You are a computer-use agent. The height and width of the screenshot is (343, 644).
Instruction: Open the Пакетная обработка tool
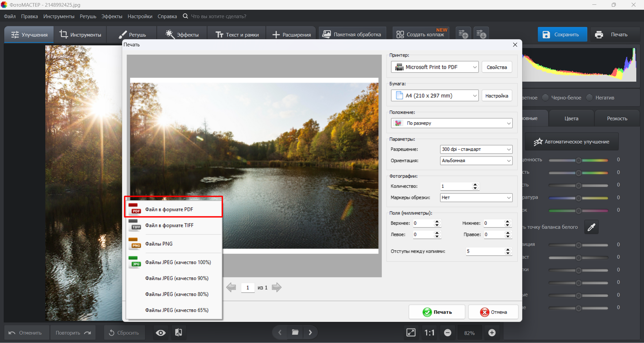click(352, 34)
